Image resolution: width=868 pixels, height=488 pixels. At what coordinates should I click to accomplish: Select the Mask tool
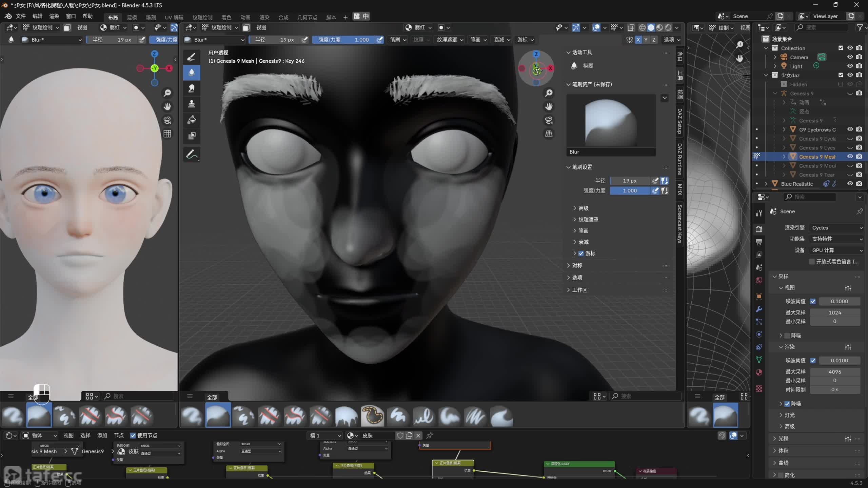tap(192, 136)
